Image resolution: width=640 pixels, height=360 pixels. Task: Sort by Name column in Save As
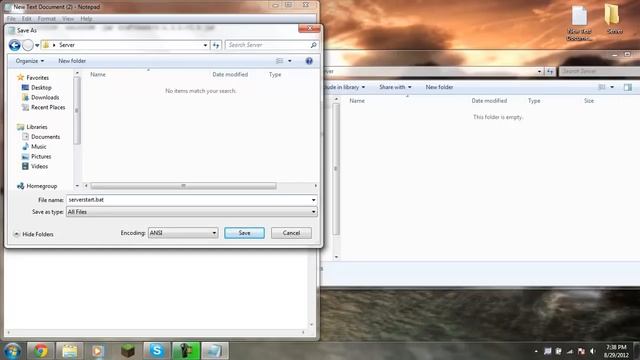click(x=98, y=74)
